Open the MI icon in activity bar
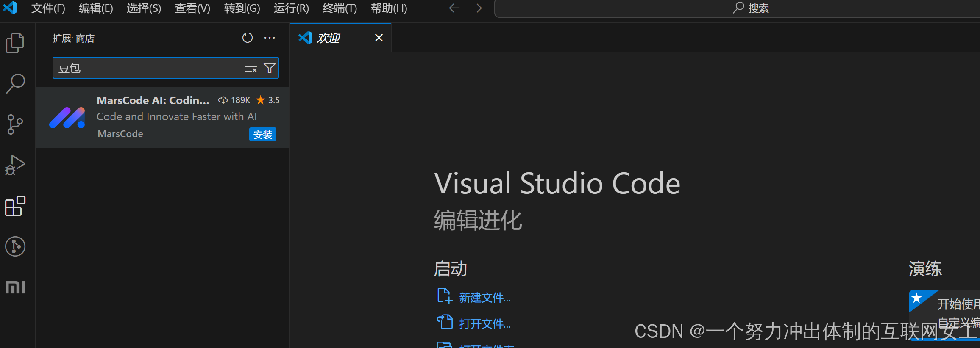The image size is (980, 348). (x=15, y=287)
